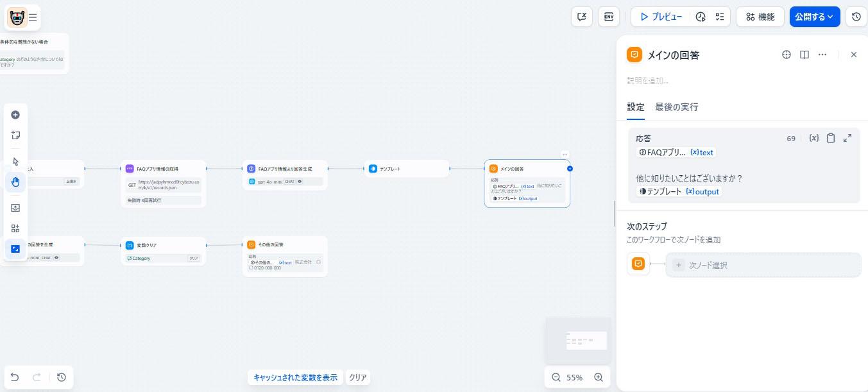868x392 pixels.
Task: Click the 次ノード選択 field
Action: point(763,265)
